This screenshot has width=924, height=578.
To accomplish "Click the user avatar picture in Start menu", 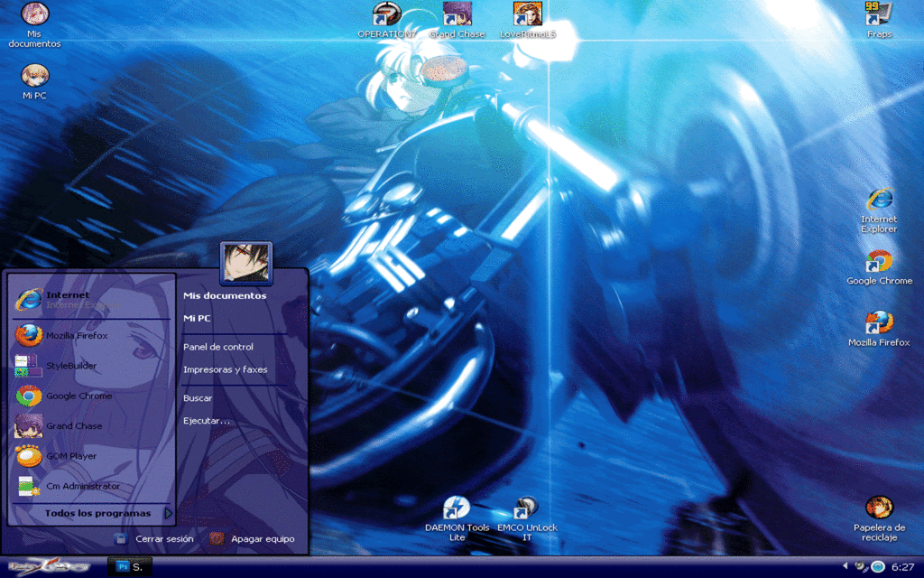I will click(x=245, y=263).
